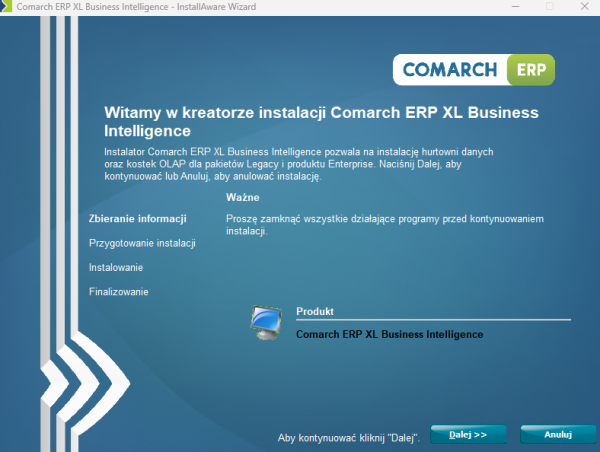
Task: Select the 'Zbieranie informacji' step label
Action: point(138,219)
